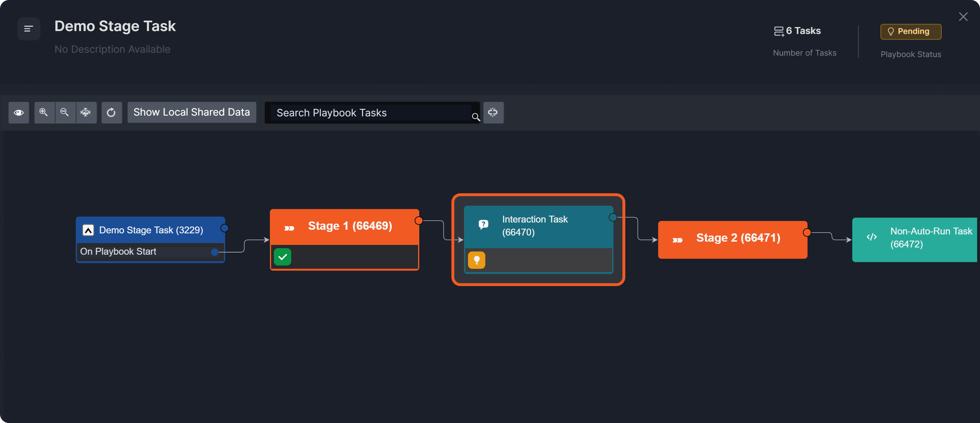Viewport: 980px width, 423px height.
Task: Click Show Local Shared Data button
Action: point(191,112)
